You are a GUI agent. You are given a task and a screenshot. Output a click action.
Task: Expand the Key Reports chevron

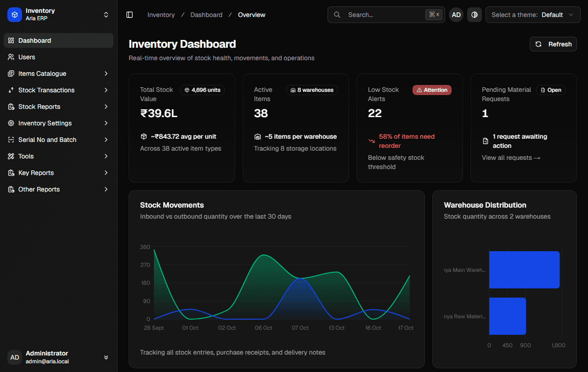[x=106, y=173]
